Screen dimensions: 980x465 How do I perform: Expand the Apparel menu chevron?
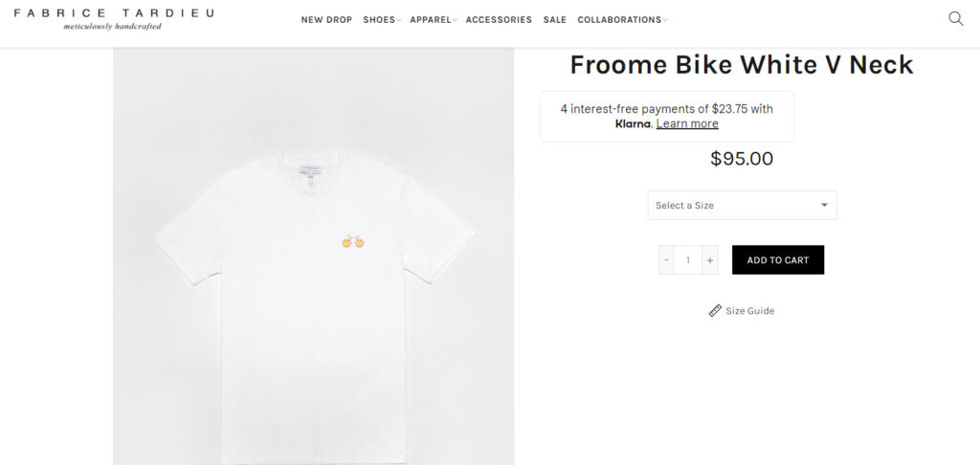[x=456, y=20]
